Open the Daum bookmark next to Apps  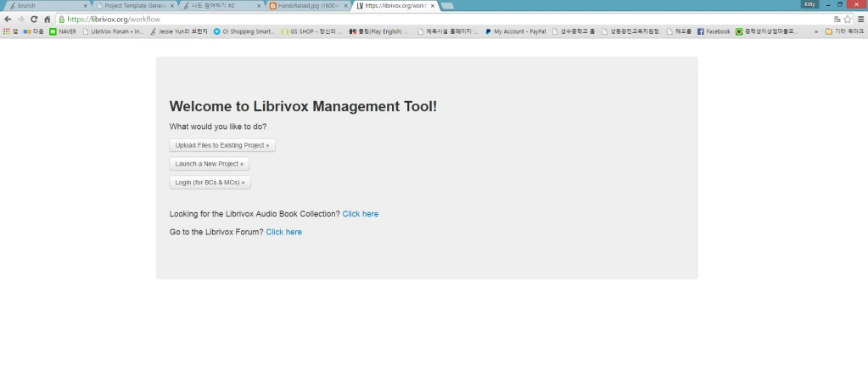[33, 31]
